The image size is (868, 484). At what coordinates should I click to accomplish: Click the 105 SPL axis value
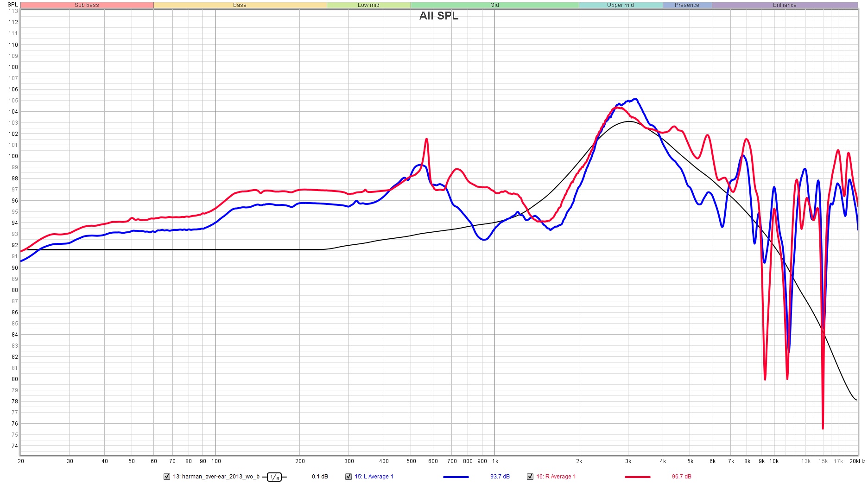[x=13, y=101]
